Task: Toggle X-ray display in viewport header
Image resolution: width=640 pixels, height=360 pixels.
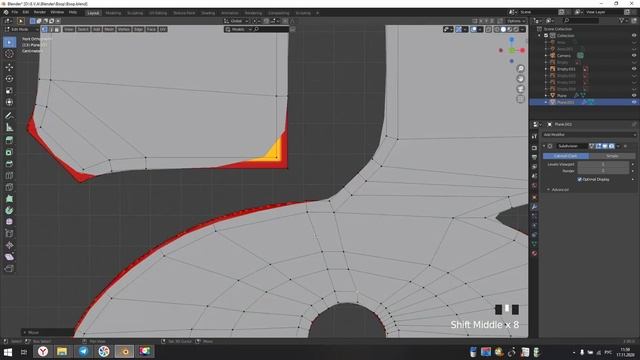Action: 489,29
